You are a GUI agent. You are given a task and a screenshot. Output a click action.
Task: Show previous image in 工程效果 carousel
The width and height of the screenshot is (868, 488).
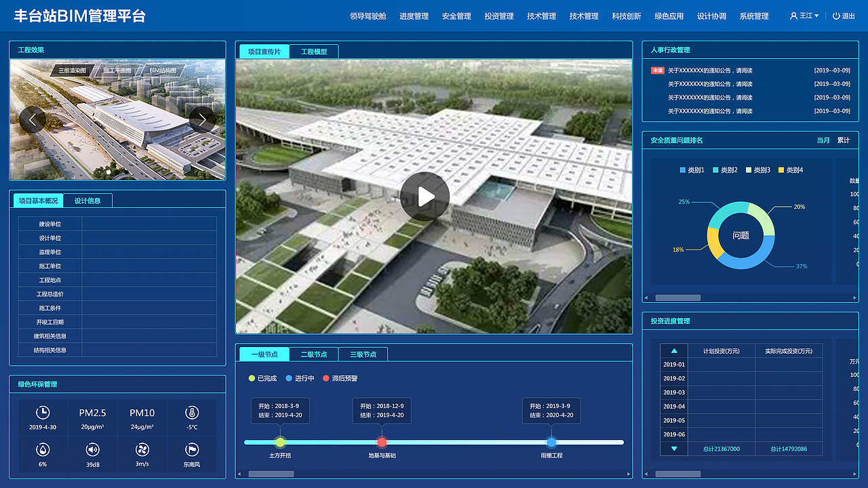33,119
